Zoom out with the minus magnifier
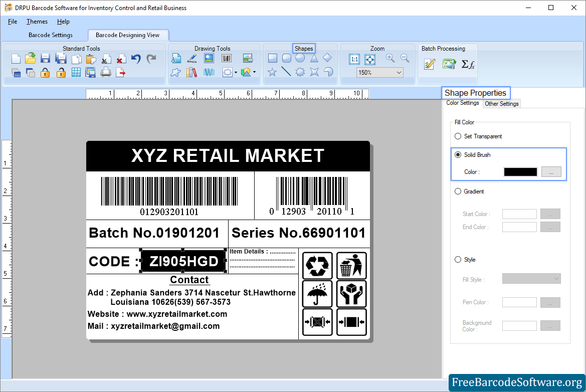The width and height of the screenshot is (586, 392). click(405, 58)
